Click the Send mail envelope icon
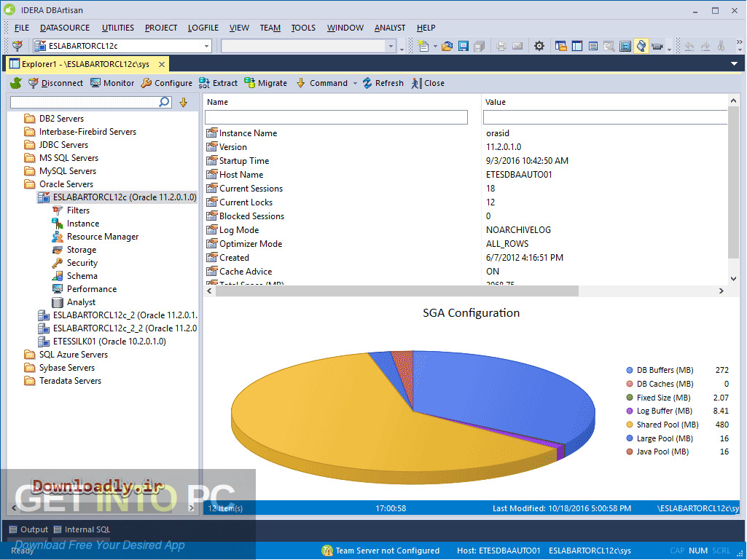Screen dimensions: 747x560 pos(517,46)
